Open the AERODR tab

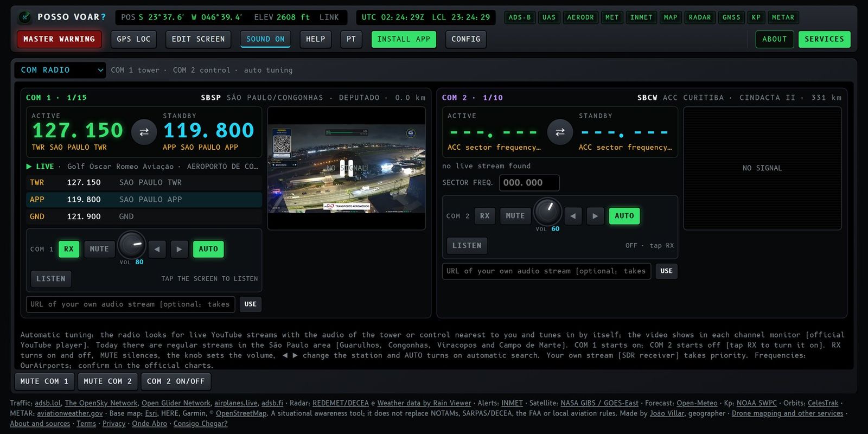(x=580, y=17)
